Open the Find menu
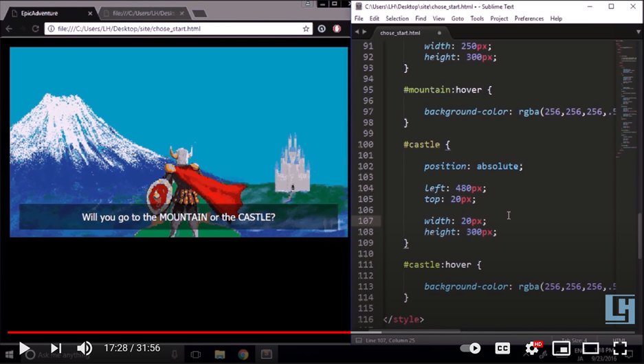 (421, 19)
